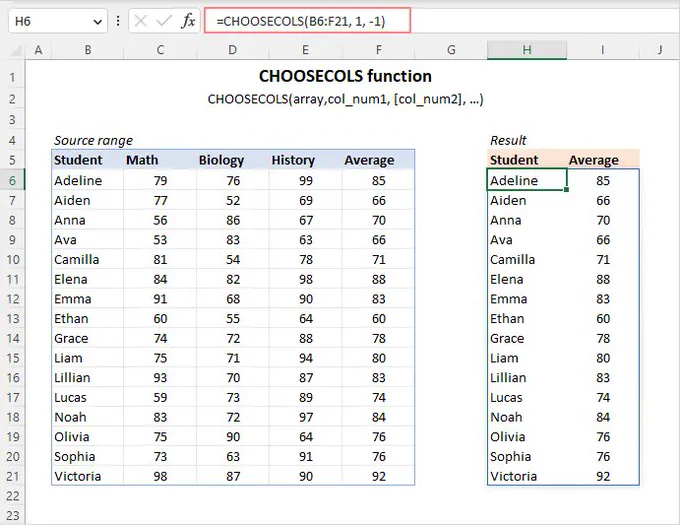Image resolution: width=680 pixels, height=525 pixels.
Task: Click Lillian's Math score 93
Action: [x=160, y=378]
